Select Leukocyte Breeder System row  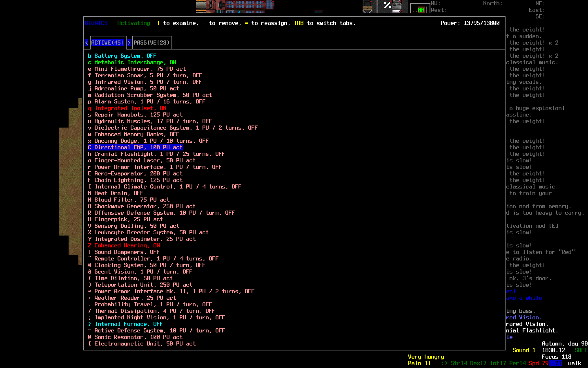tap(148, 232)
